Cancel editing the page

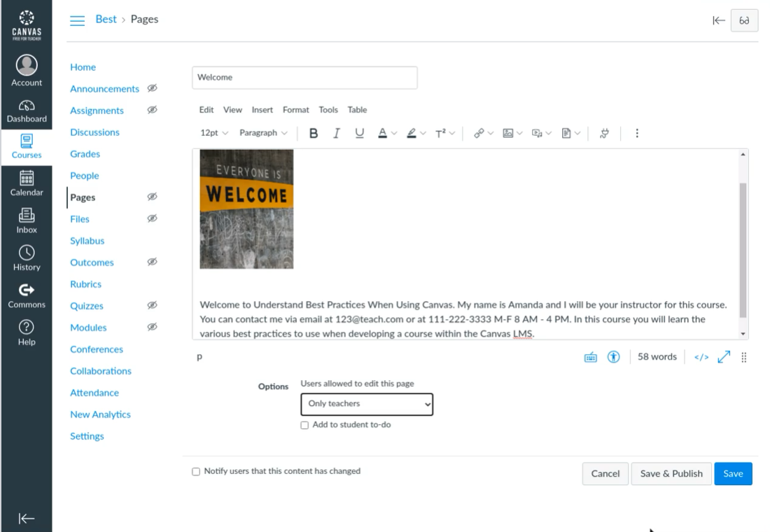pyautogui.click(x=605, y=473)
